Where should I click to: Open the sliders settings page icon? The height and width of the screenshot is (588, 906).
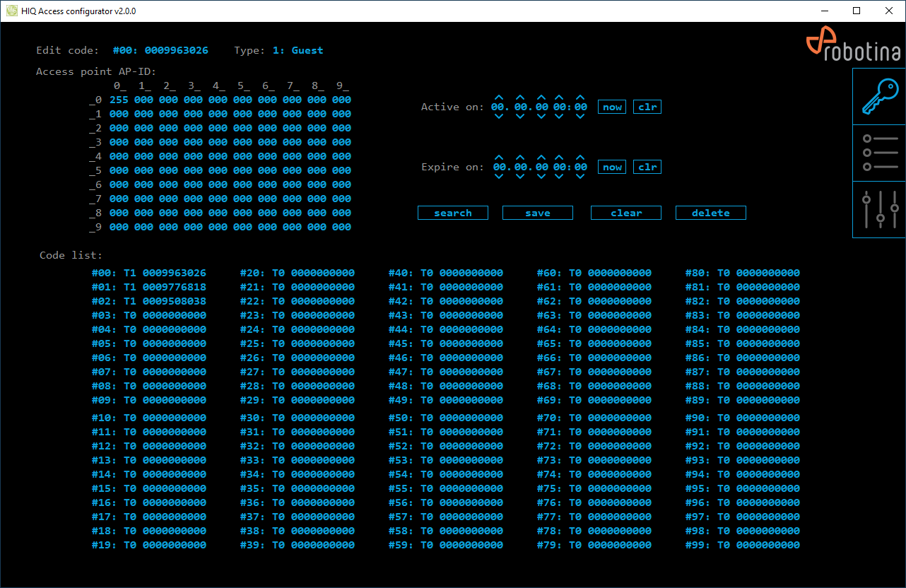click(879, 210)
